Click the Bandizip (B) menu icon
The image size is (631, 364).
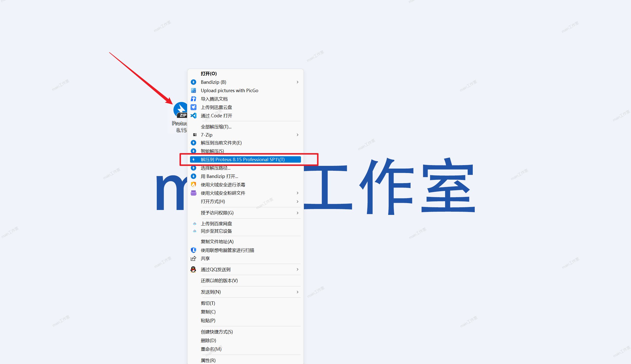coord(193,82)
